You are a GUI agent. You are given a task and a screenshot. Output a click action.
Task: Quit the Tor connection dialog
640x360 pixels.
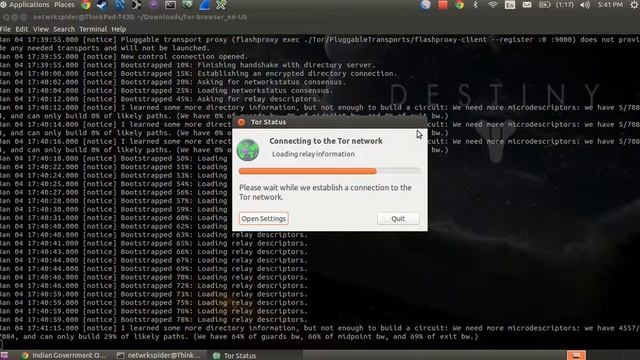398,219
